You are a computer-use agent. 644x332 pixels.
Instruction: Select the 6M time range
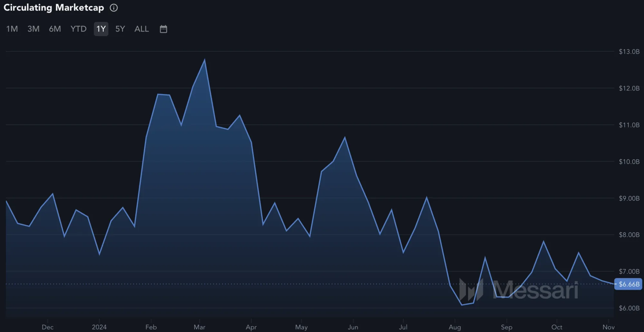55,29
